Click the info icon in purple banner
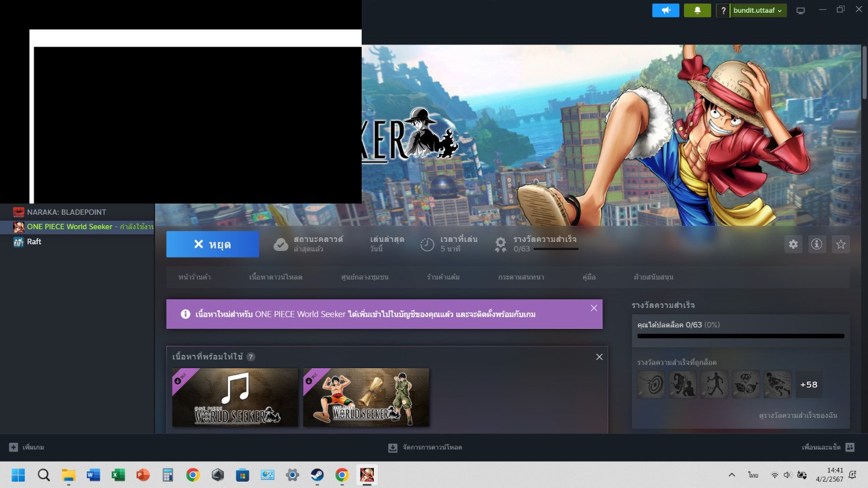The height and width of the screenshot is (488, 868). point(185,314)
